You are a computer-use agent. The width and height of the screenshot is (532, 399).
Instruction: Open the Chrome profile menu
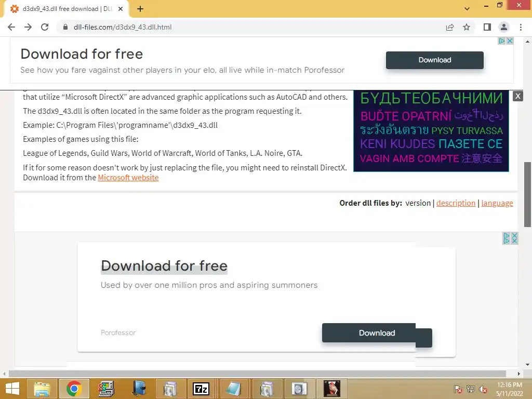tap(504, 27)
